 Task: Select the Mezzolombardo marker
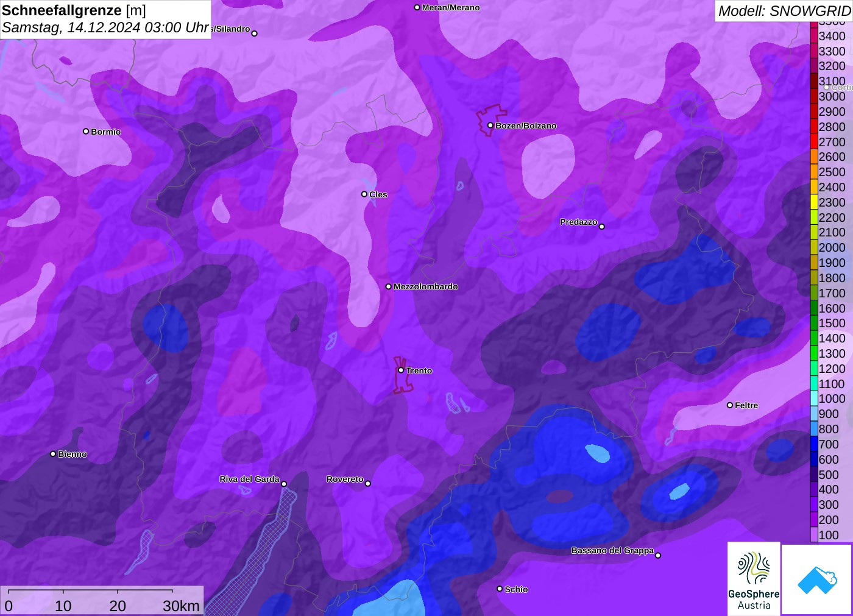[x=388, y=286]
